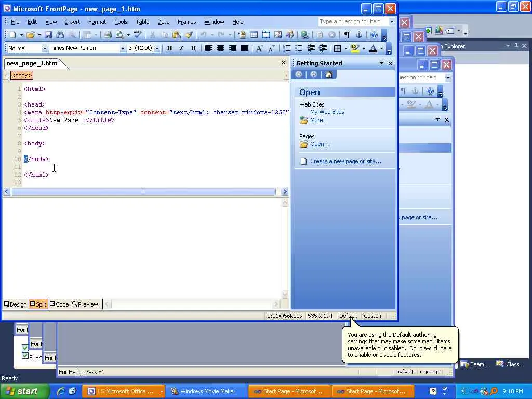Click More... under Web Sites
Image resolution: width=532 pixels, height=399 pixels.
coord(320,120)
